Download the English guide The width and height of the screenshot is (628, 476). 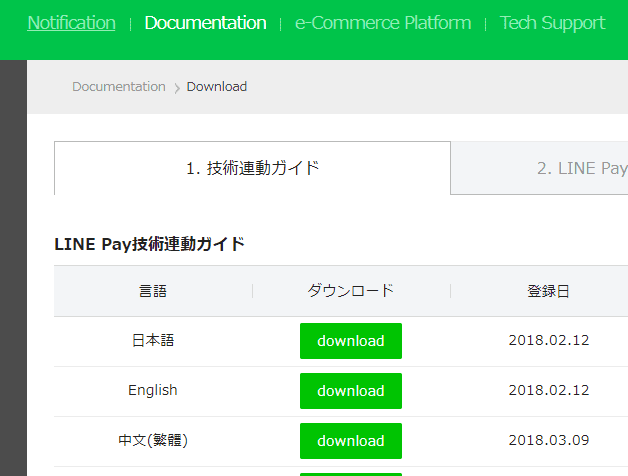point(351,391)
